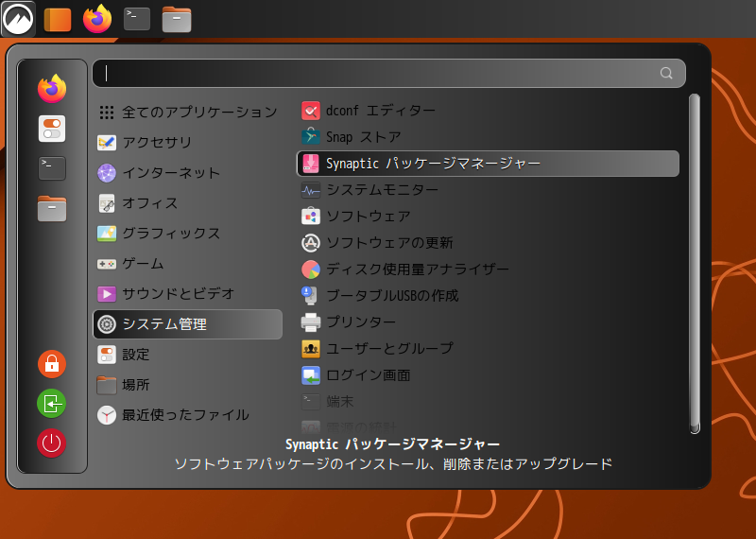Open files folder icon in favorites sidebar
Viewport: 756px width, 539px height.
click(52, 208)
